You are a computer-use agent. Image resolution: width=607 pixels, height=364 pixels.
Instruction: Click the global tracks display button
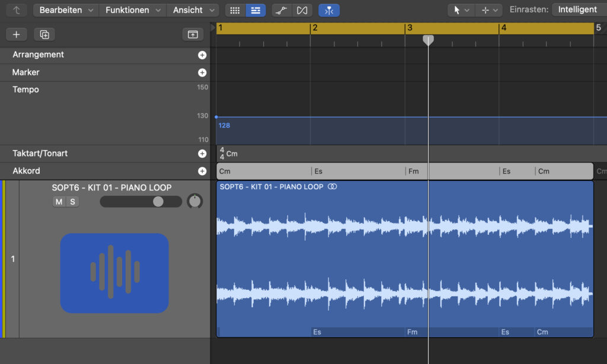coord(193,34)
